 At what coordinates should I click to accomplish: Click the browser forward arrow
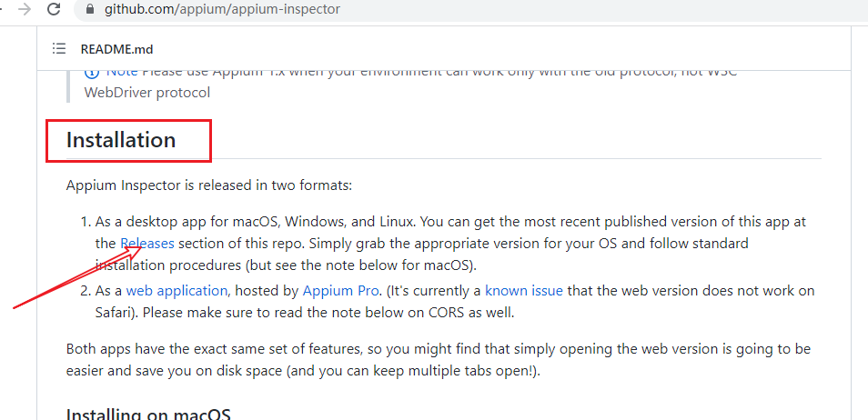point(25,10)
